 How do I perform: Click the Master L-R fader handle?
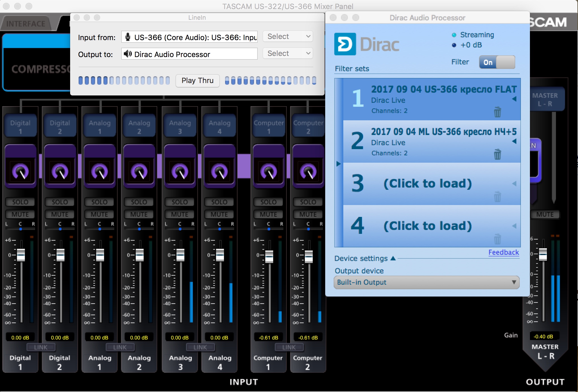(543, 255)
